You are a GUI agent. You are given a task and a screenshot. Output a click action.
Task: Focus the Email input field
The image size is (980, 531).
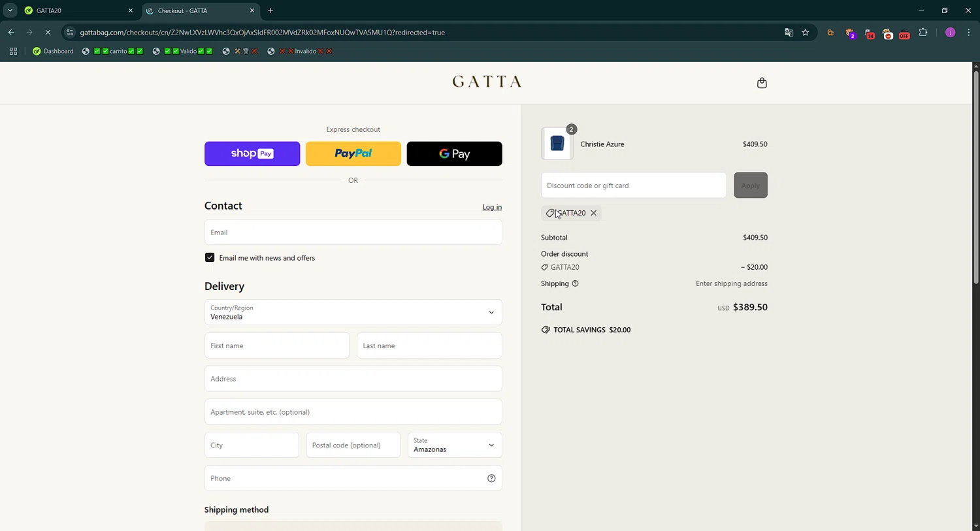tap(353, 233)
